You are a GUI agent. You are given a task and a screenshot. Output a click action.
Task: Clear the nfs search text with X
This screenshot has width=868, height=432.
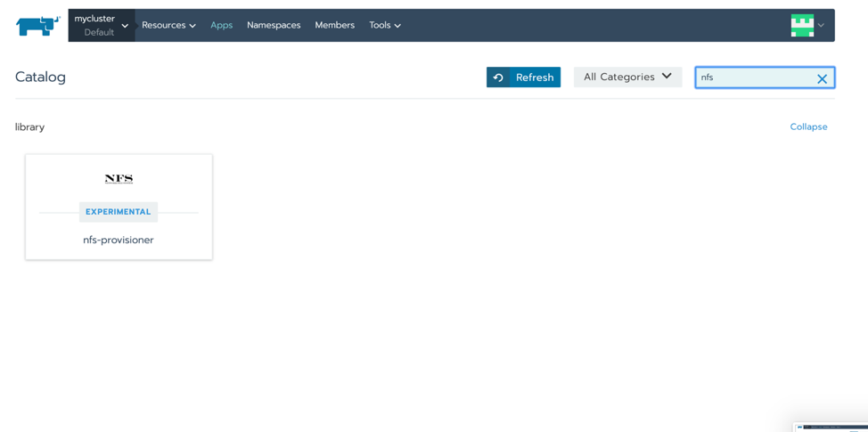point(822,78)
